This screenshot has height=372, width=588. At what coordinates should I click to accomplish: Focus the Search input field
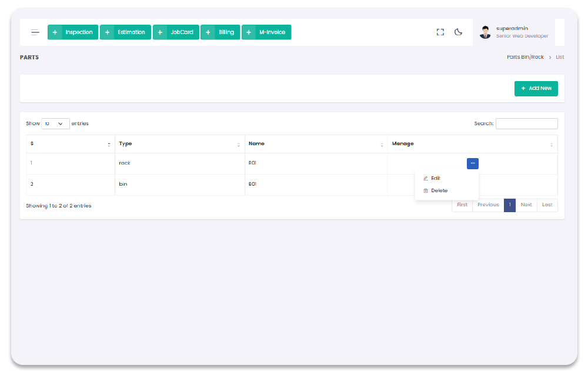526,124
